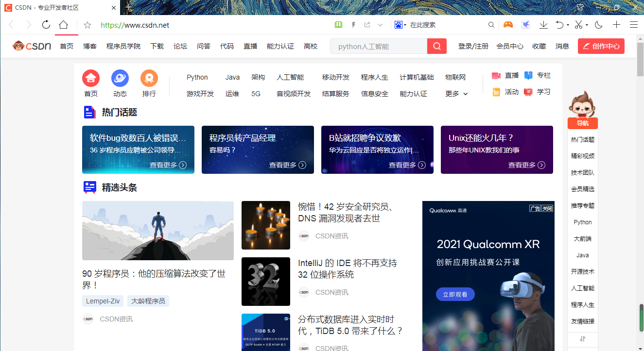Screen dimensions: 644x351
Task: Click the plus icon in the browser toolbar
Action: coord(616,25)
